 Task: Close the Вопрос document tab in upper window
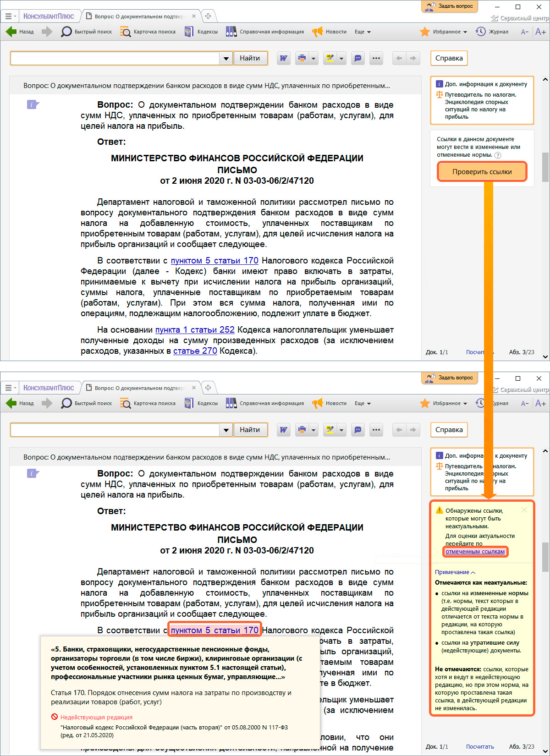pos(194,16)
